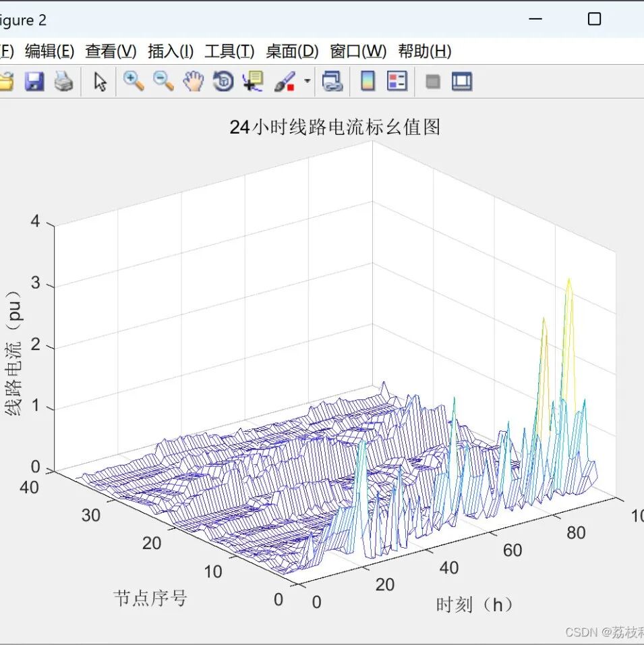Minimize the Figure 2 window
Image resolution: width=644 pixels, height=645 pixels.
535,19
